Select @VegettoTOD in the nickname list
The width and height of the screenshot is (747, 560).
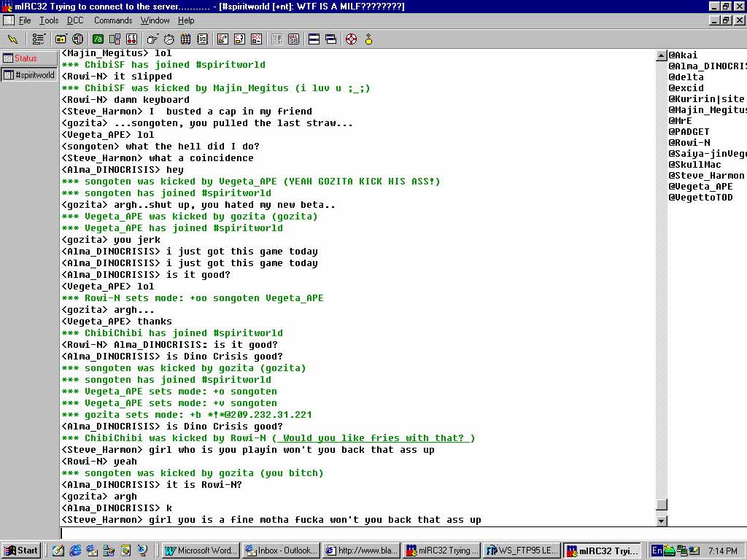(700, 198)
